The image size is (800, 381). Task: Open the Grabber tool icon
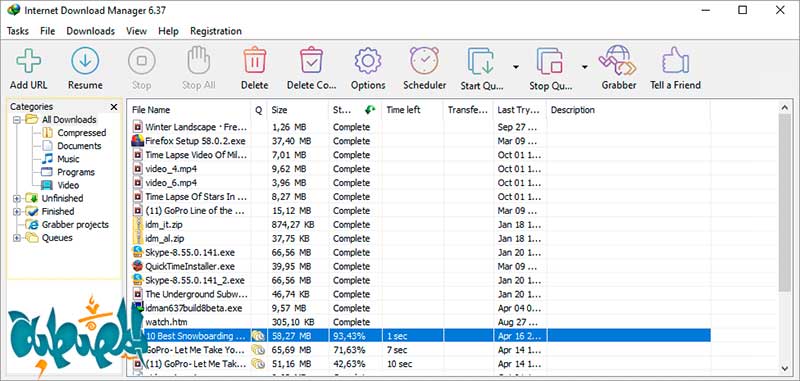(618, 61)
